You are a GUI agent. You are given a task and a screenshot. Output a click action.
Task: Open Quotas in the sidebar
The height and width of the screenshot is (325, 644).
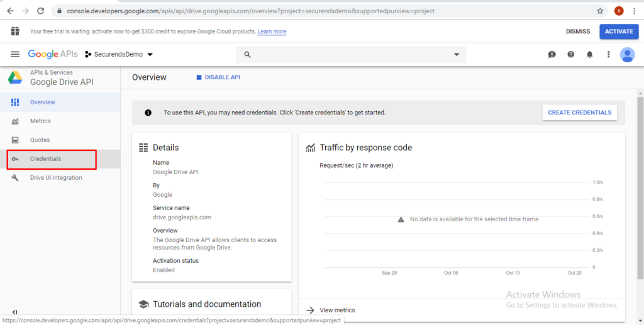[60, 140]
